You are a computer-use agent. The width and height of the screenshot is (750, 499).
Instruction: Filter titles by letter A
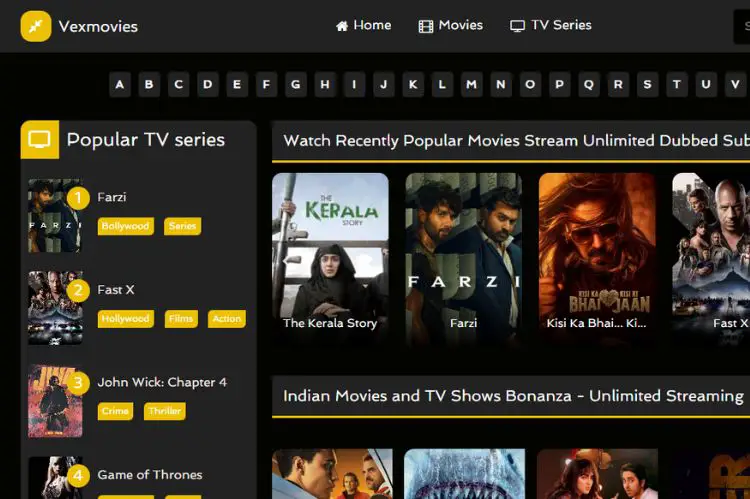pyautogui.click(x=120, y=85)
